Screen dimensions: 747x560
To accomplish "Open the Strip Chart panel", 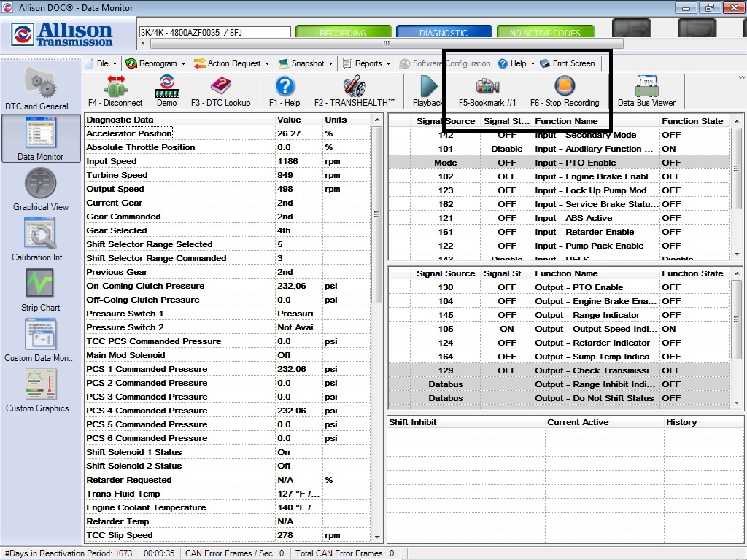I will [x=40, y=290].
